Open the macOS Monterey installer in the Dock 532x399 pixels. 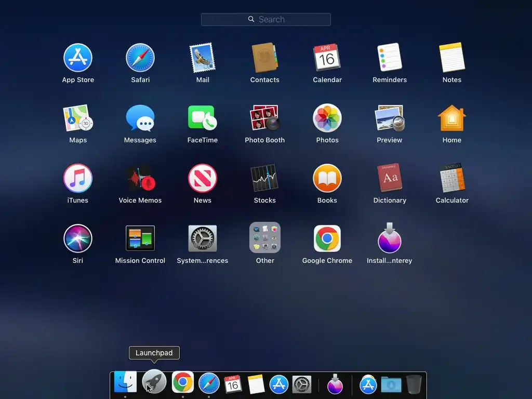click(335, 384)
